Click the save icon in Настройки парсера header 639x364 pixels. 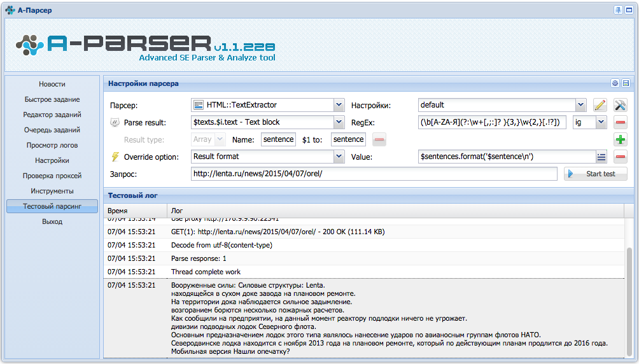626,83
